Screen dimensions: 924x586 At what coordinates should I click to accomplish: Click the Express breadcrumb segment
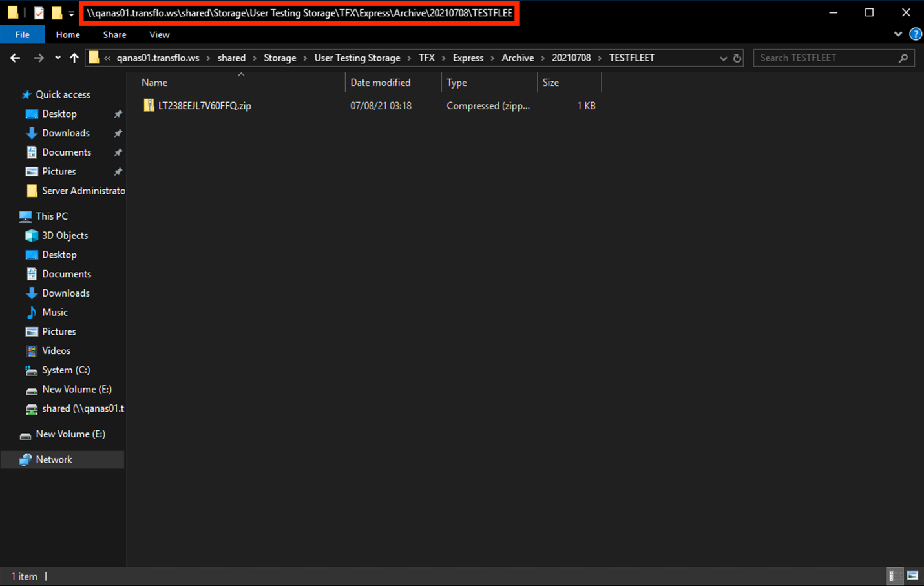click(x=468, y=58)
